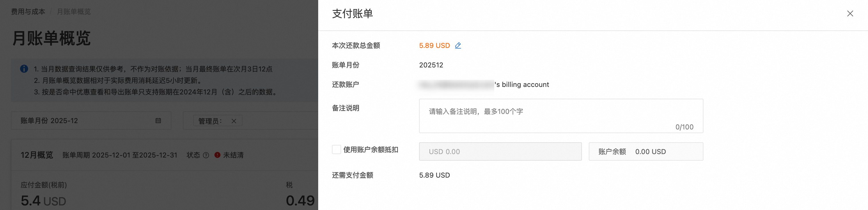Select the 12月概览 section heading
The width and height of the screenshot is (868, 210).
point(37,155)
